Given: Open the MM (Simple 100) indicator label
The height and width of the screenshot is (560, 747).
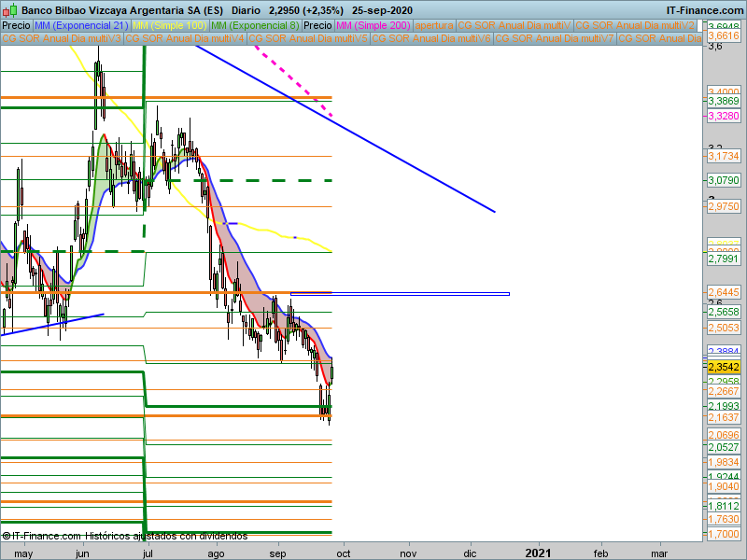Looking at the screenshot, I should (170, 25).
